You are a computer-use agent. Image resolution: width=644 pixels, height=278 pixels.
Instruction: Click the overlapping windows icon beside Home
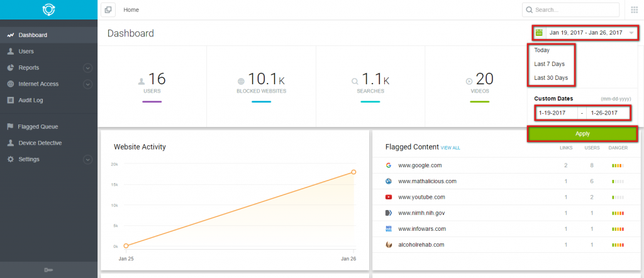point(108,10)
